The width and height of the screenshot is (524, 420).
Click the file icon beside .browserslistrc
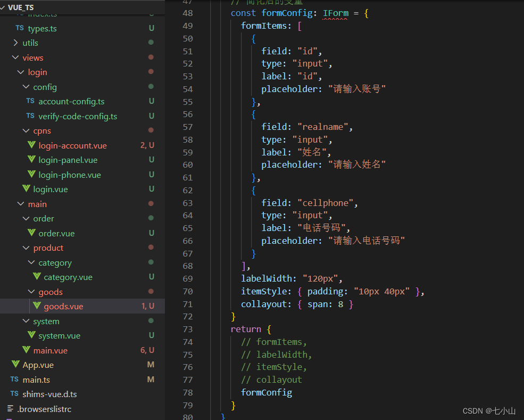coord(10,409)
